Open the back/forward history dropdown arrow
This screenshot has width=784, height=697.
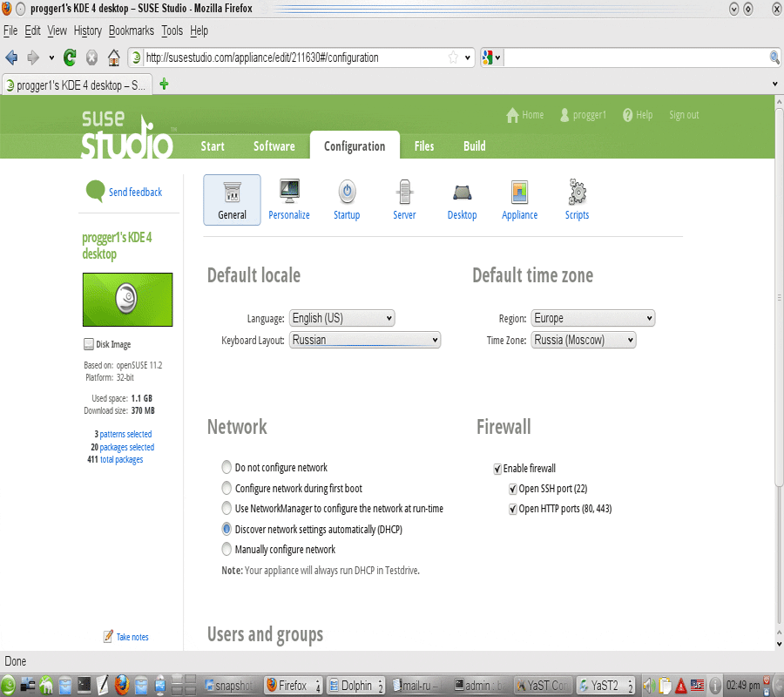pyautogui.click(x=51, y=58)
